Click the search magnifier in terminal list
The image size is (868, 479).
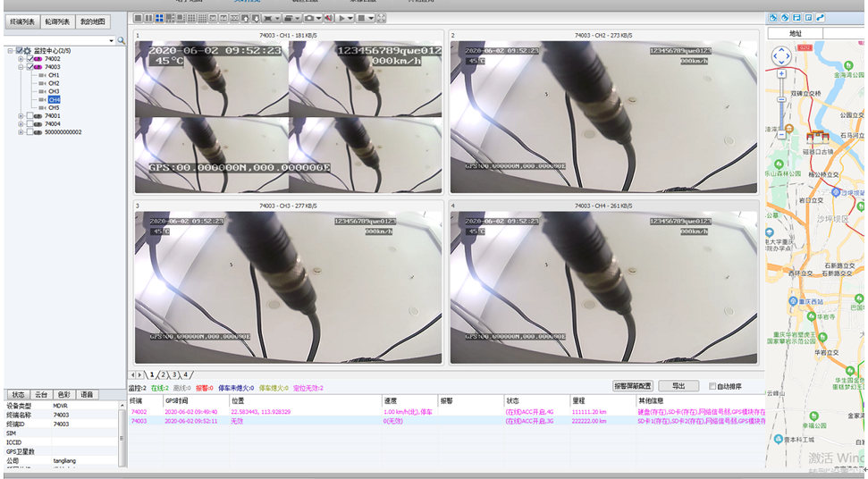[x=121, y=40]
